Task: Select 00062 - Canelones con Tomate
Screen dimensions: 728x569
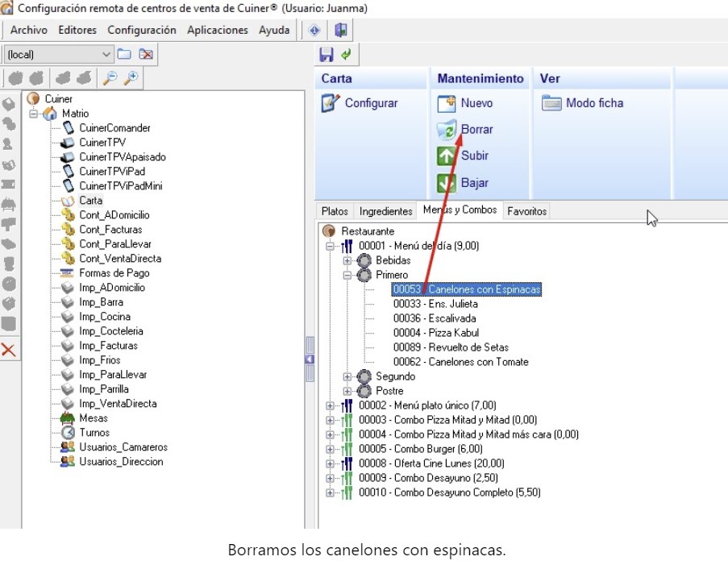Action: click(x=460, y=362)
